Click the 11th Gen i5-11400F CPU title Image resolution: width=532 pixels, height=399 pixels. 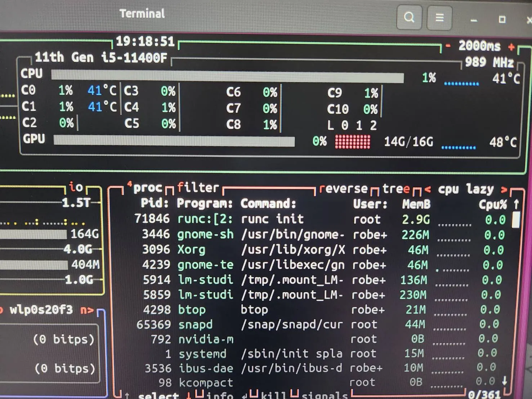100,57
